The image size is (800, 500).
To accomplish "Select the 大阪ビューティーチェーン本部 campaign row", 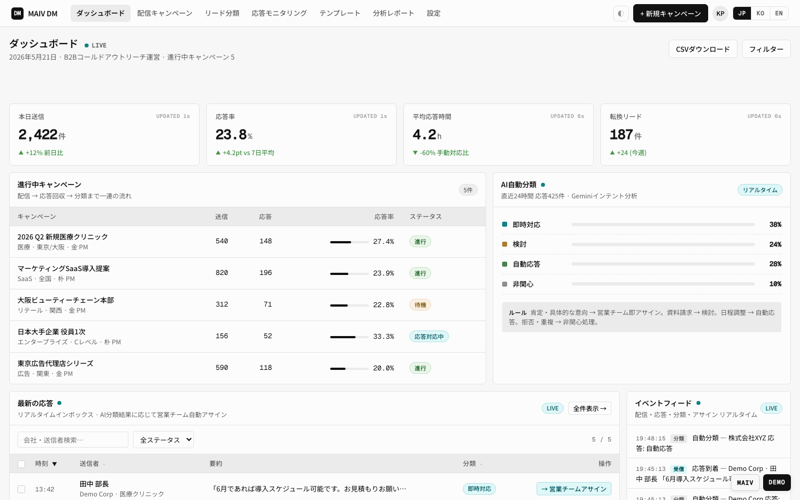I will (x=247, y=305).
